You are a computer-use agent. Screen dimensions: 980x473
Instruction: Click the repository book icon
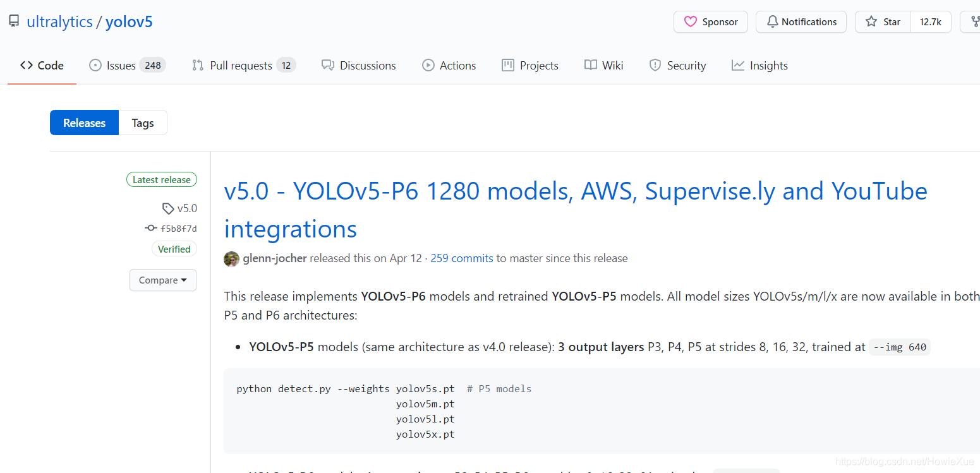tap(14, 21)
